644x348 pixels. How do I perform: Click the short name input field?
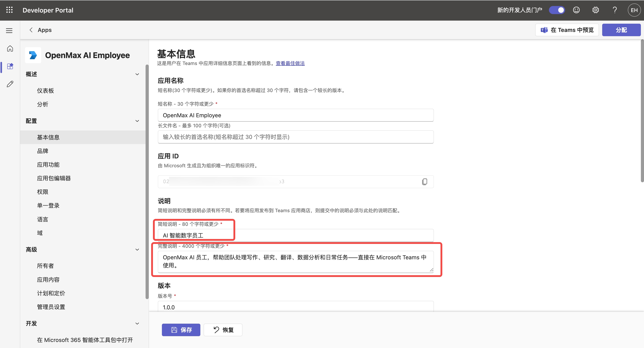(x=295, y=115)
